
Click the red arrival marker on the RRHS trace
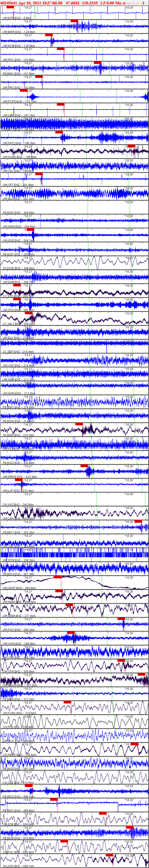84,466
